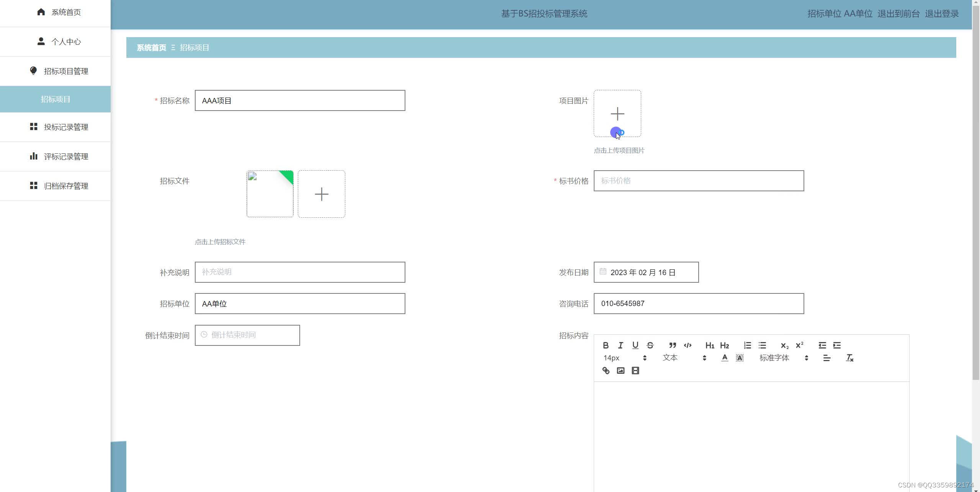Expand 归档保存管理 sidebar menu
The width and height of the screenshot is (980, 492).
click(x=55, y=186)
